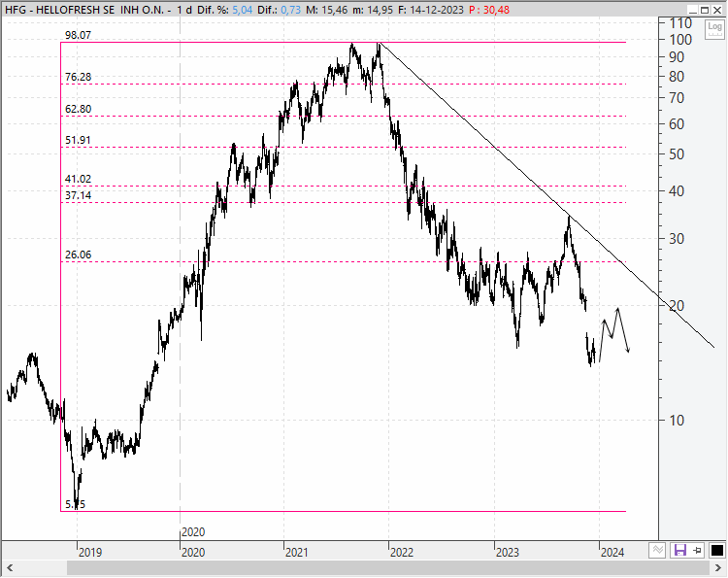Image resolution: width=728 pixels, height=578 pixels.
Task: Click the red price P: 30,48
Action: tap(489, 10)
